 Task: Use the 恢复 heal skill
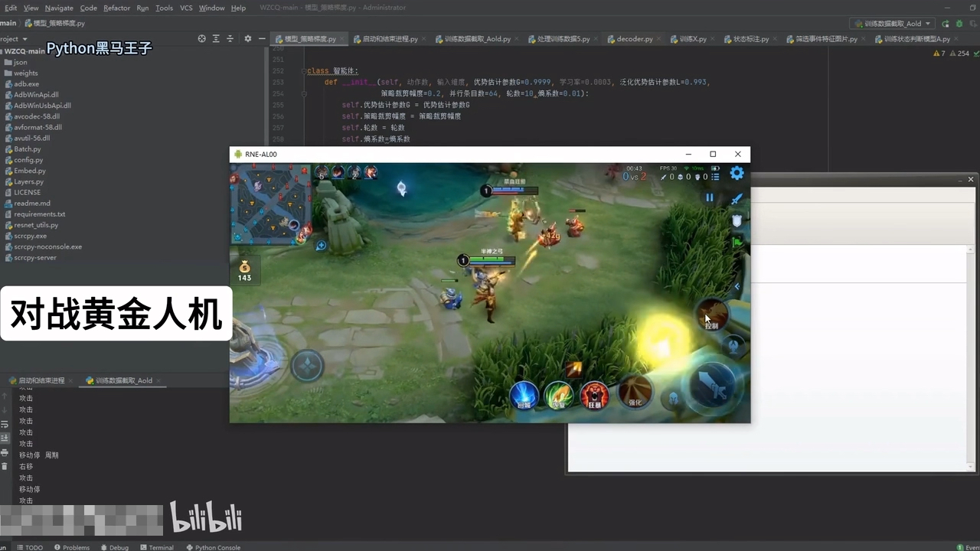click(x=559, y=394)
